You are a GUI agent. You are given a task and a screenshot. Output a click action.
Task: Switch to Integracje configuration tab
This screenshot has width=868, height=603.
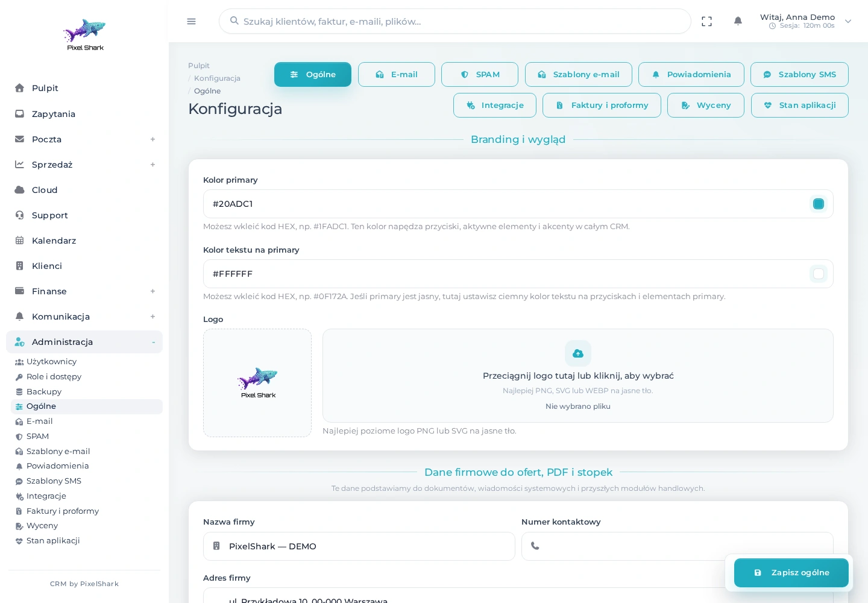click(495, 106)
